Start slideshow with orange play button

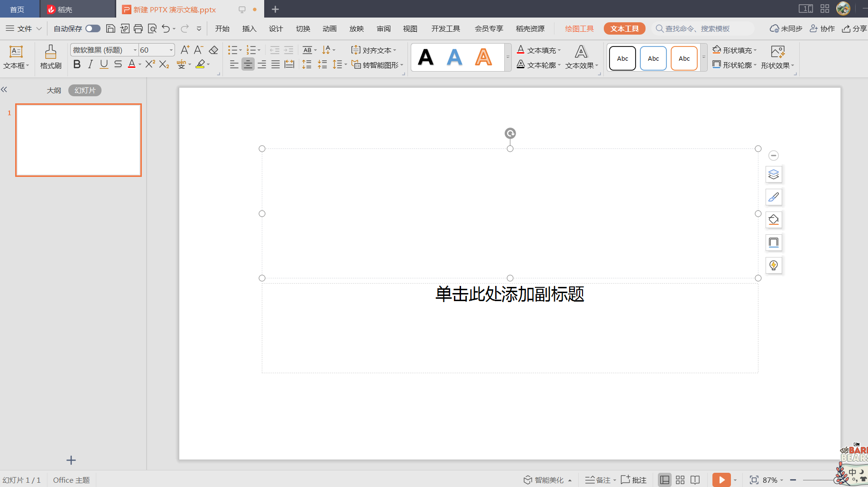tap(721, 480)
